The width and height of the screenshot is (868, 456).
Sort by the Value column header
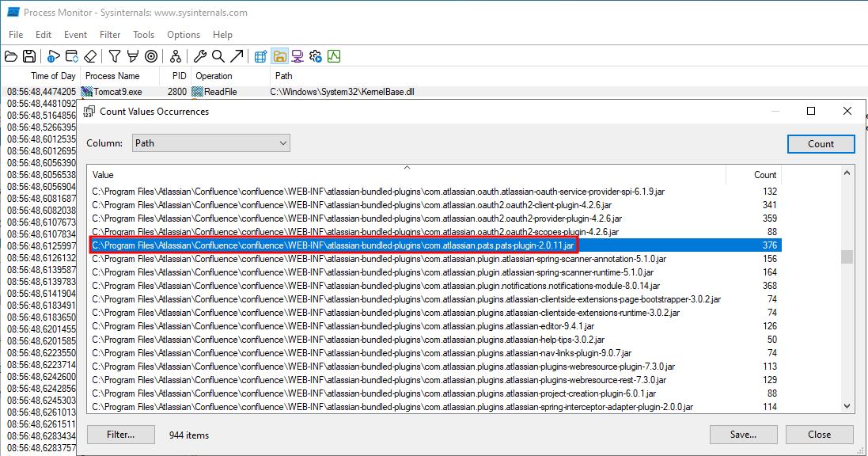(x=407, y=174)
